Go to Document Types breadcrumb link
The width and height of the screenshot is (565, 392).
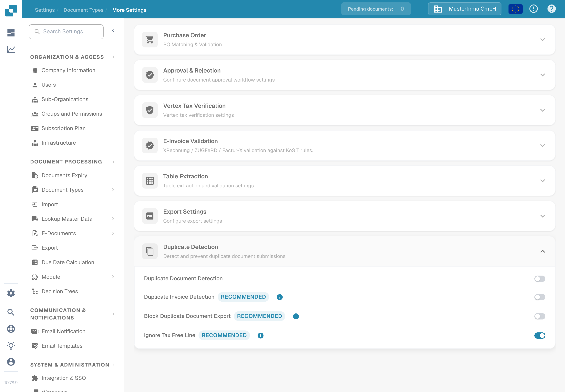[x=83, y=10]
